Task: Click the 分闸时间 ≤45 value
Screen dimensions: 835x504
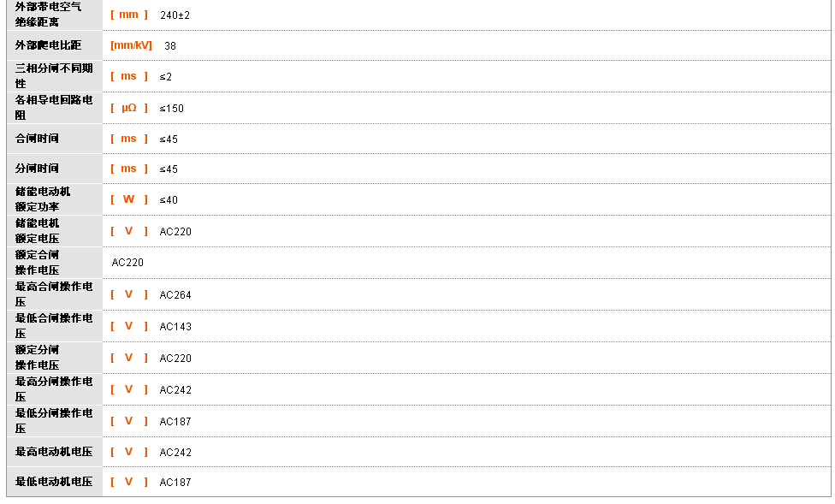Action: coord(169,169)
